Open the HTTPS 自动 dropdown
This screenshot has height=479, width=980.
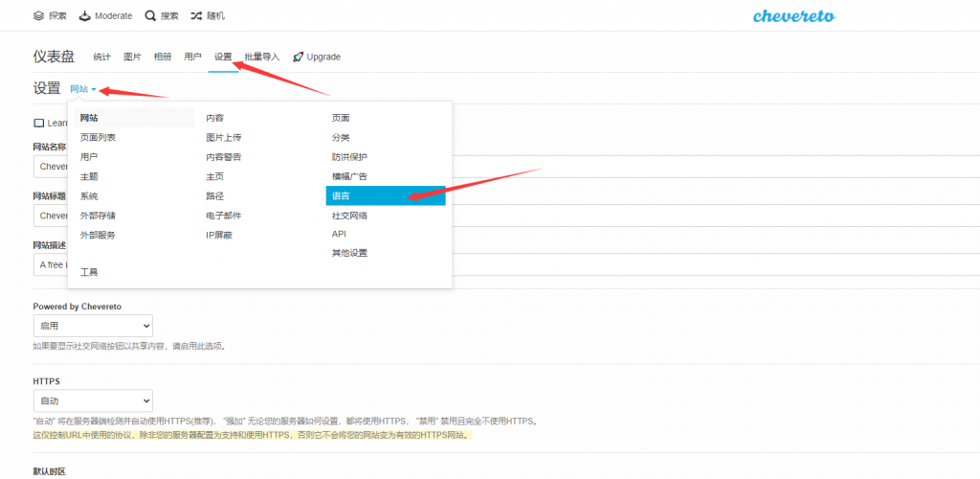coord(93,400)
